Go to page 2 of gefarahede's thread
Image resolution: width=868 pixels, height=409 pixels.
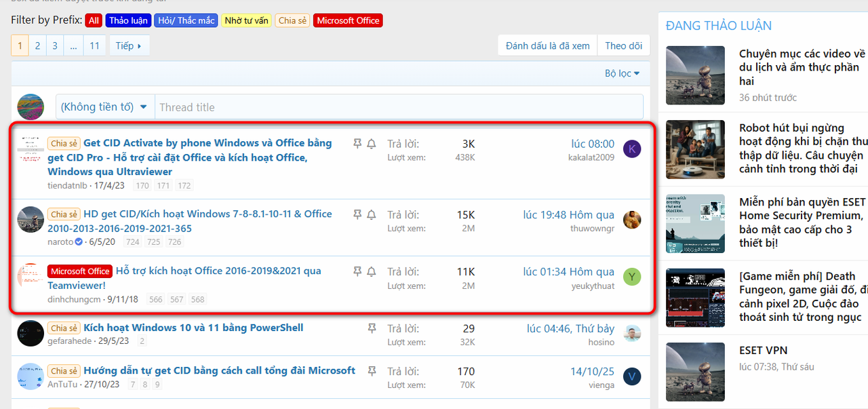(142, 342)
